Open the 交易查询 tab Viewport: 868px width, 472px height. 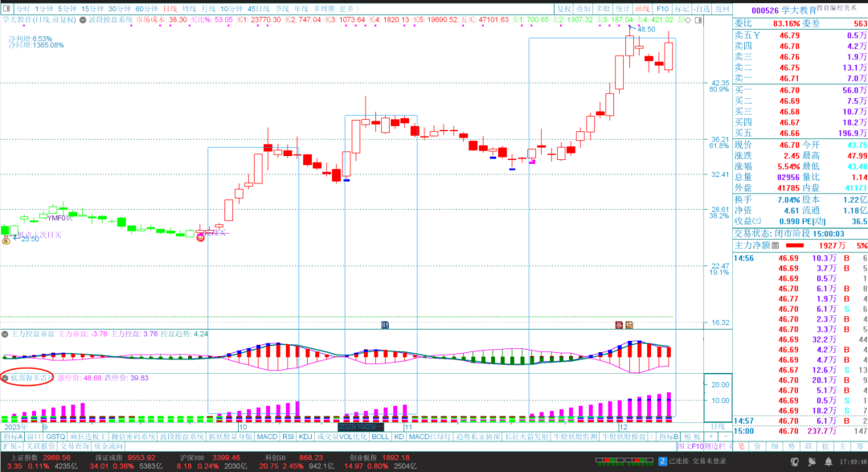point(74,446)
